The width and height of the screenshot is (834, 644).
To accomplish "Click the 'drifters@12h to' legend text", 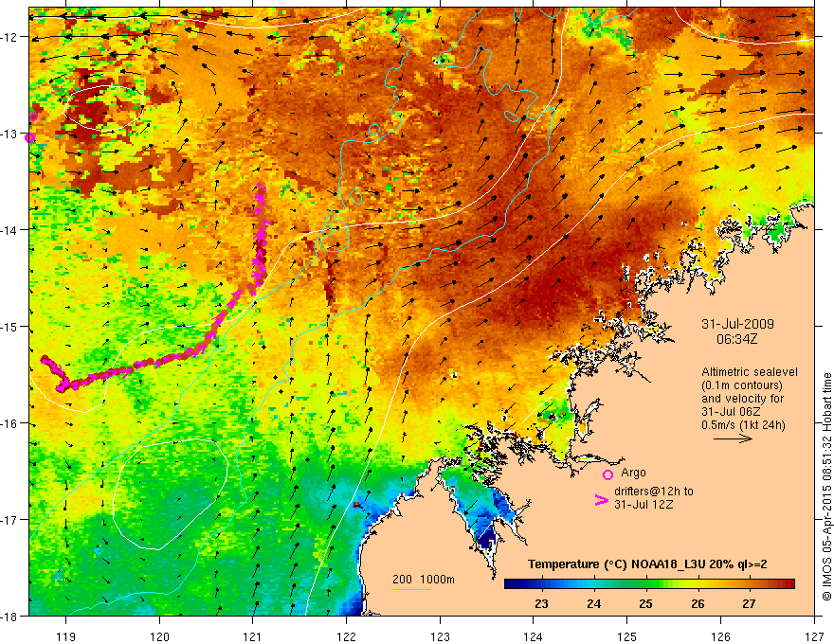I will (654, 492).
